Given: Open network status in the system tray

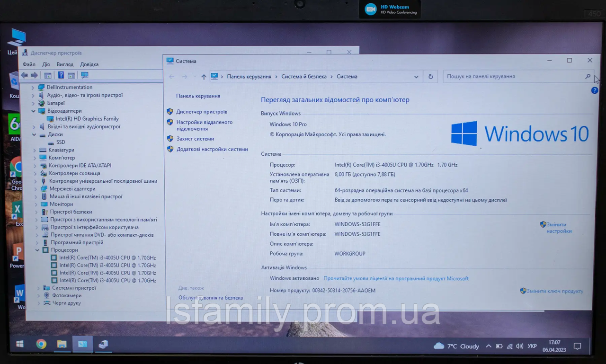Looking at the screenshot, I should click(509, 346).
